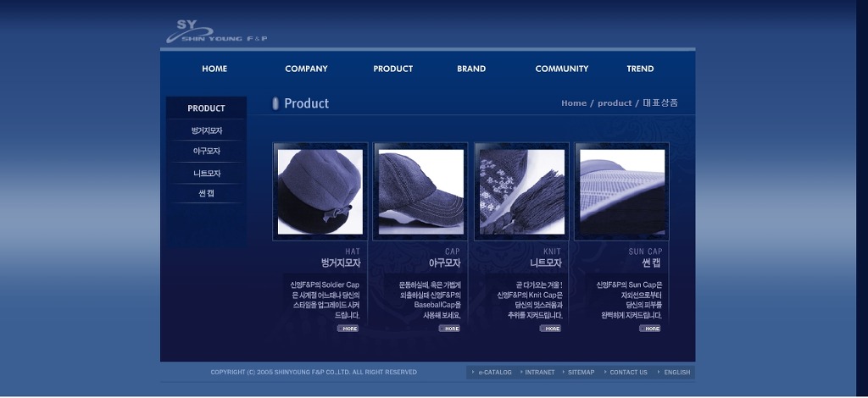Viewport: 868px width, 398px height.
Task: Open the COMPANY menu item
Action: click(306, 69)
